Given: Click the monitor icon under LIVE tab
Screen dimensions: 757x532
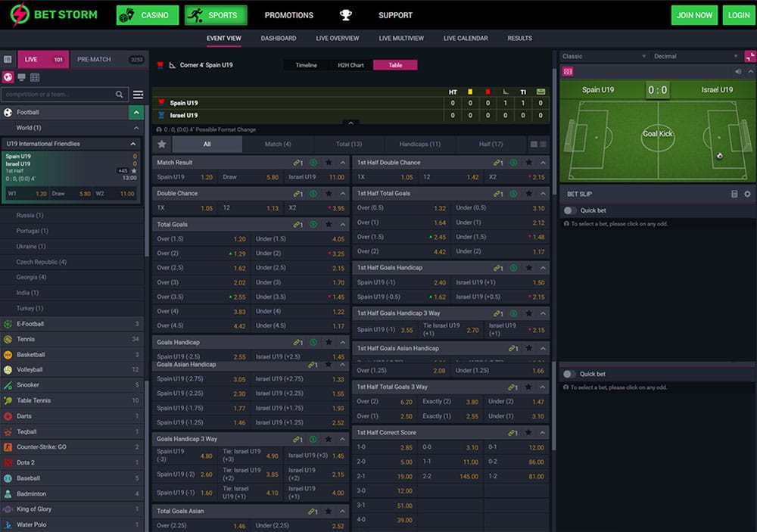Looking at the screenshot, I should point(21,77).
